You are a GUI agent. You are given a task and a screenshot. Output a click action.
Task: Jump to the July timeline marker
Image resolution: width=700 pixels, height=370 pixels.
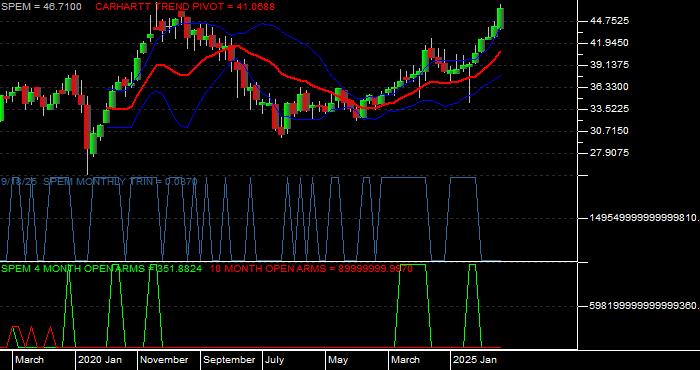click(x=275, y=360)
